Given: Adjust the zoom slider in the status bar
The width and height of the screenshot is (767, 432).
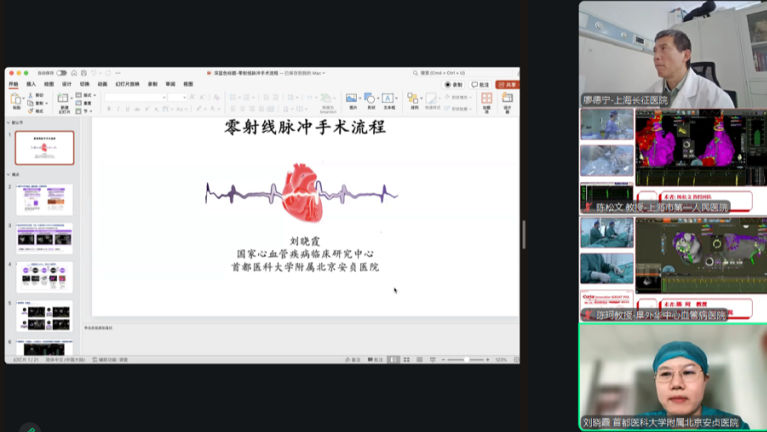Looking at the screenshot, I should point(466,360).
